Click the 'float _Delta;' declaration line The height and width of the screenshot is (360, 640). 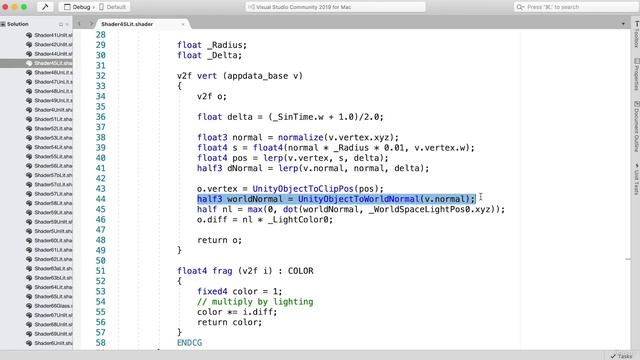click(x=209, y=55)
